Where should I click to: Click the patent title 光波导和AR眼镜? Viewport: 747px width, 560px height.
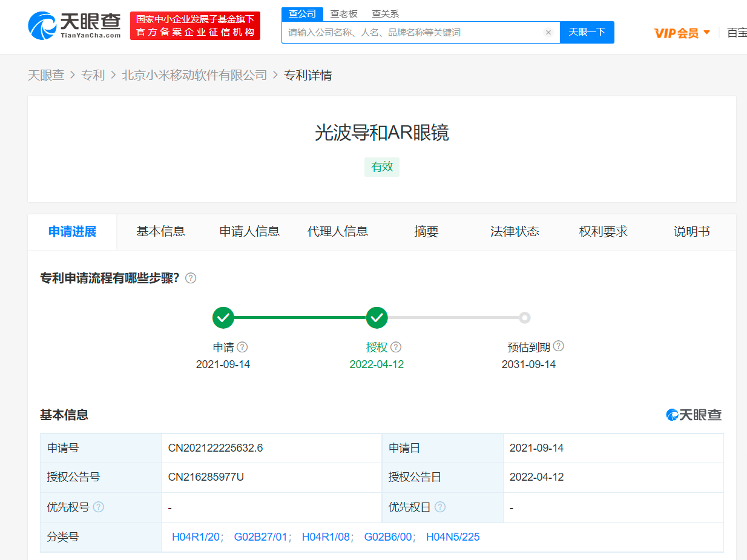point(382,133)
